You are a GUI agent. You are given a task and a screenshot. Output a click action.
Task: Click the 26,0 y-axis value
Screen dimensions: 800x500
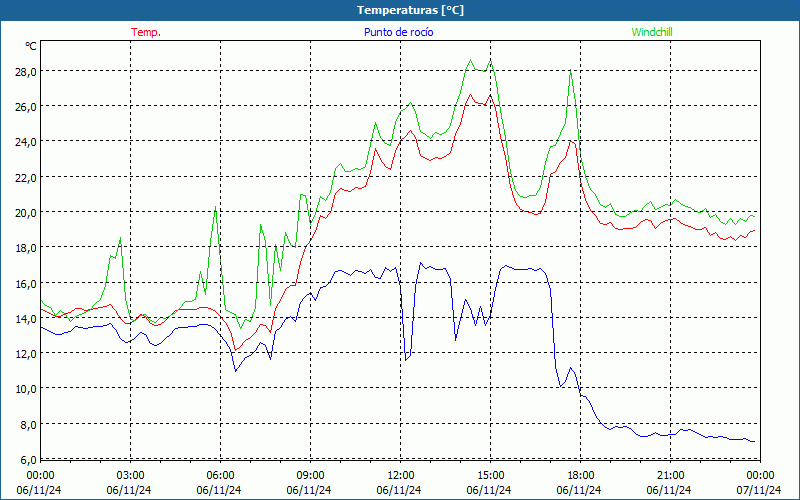point(26,107)
